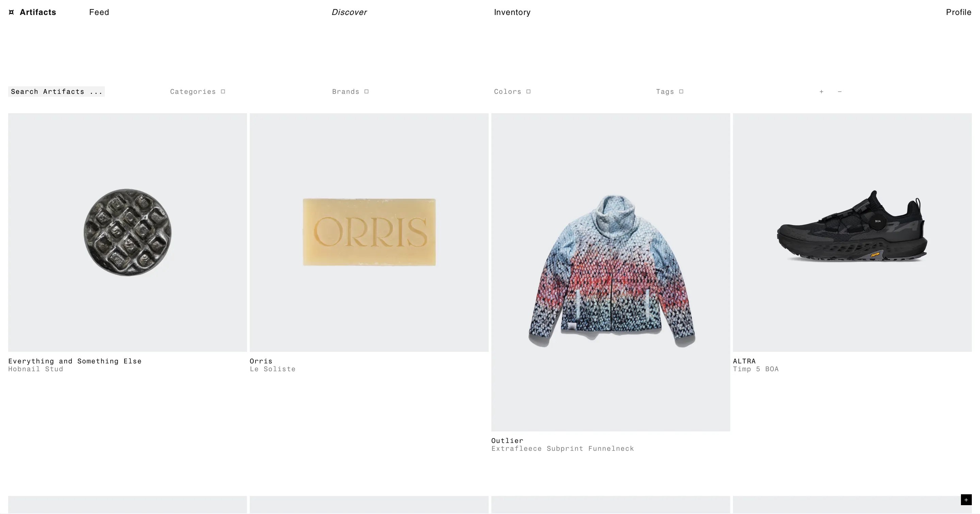The image size is (980, 514).
Task: Switch to the Discover tab
Action: pos(349,12)
